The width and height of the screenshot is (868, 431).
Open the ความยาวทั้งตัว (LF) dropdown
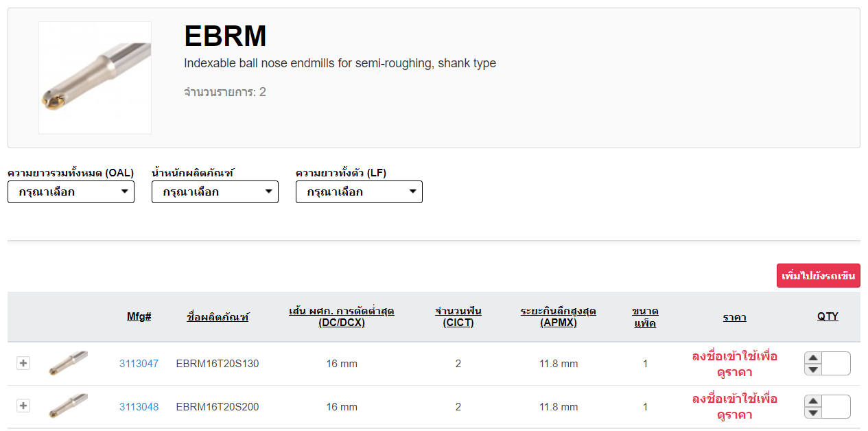(x=359, y=192)
